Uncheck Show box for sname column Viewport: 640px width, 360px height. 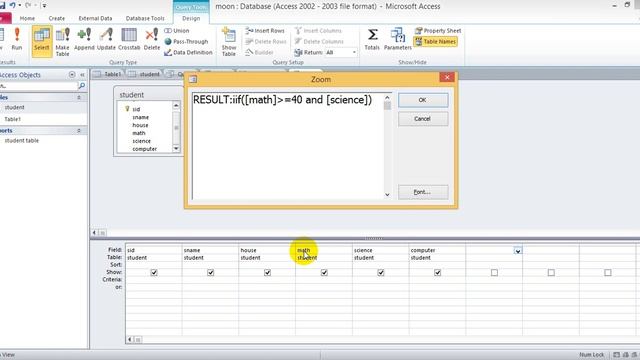(x=211, y=272)
